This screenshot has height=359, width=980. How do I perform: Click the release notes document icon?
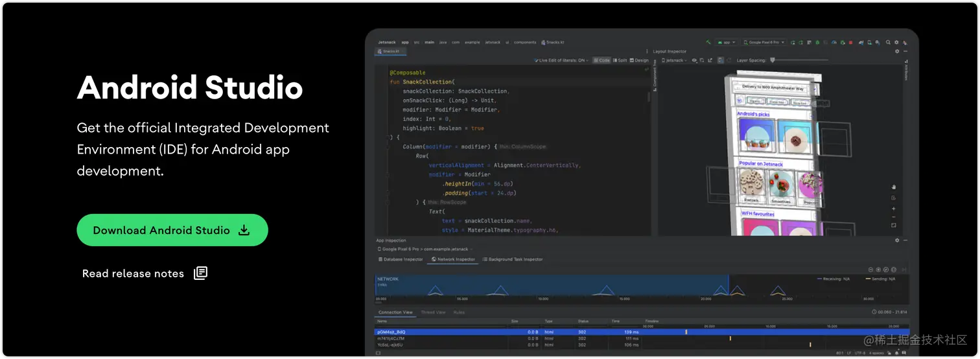pyautogui.click(x=200, y=273)
